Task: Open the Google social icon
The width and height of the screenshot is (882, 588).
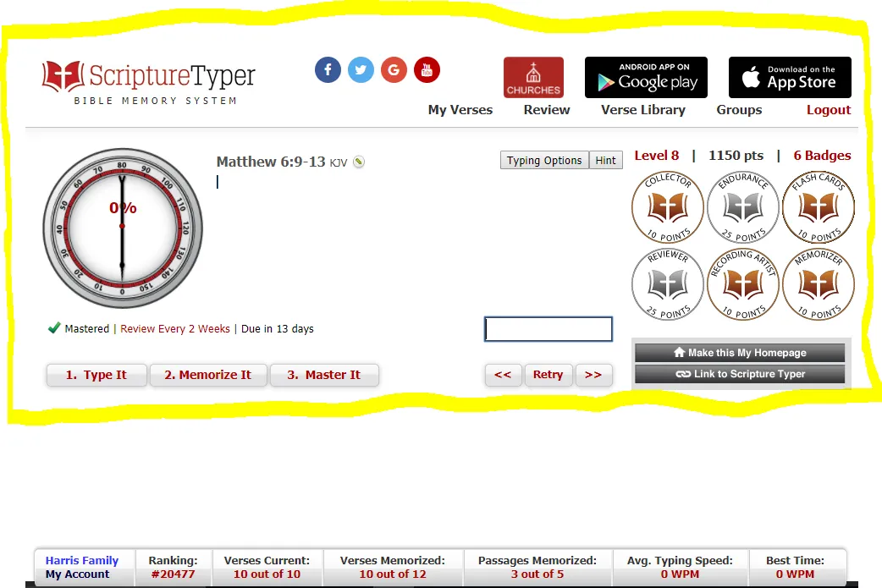Action: tap(394, 70)
